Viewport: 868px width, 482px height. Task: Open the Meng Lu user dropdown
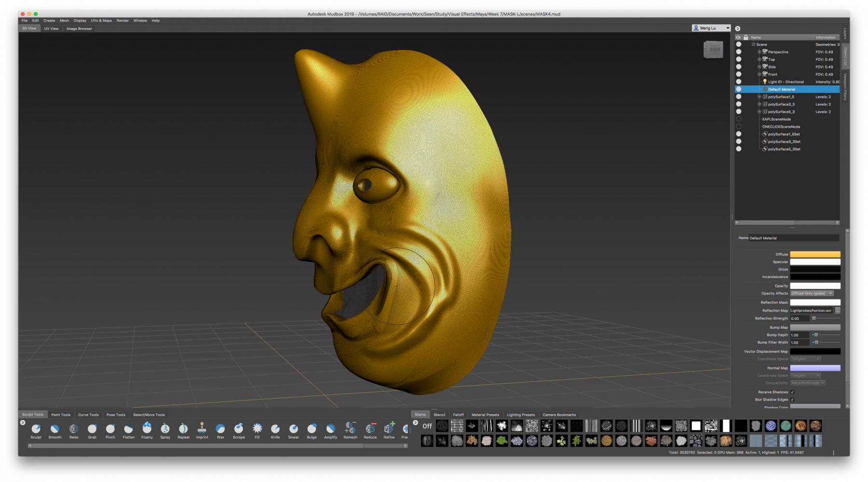coord(711,28)
